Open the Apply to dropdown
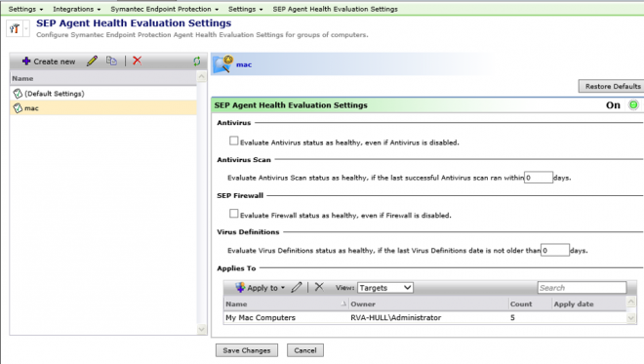644x364 pixels. 261,288
